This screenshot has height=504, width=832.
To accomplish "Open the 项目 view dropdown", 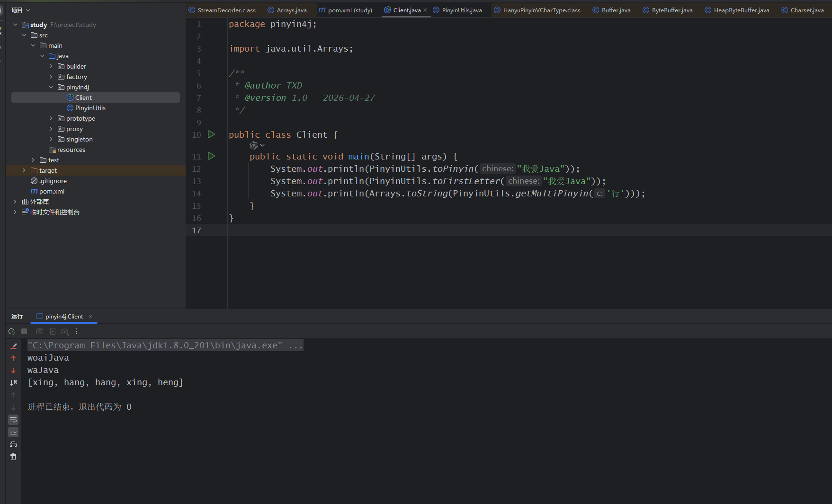I will tap(20, 10).
